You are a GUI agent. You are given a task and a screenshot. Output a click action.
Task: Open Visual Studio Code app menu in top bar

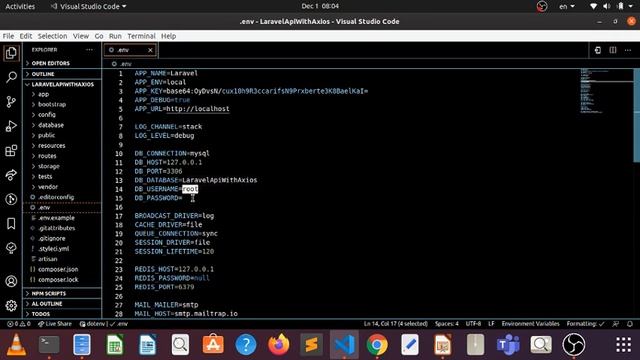[x=89, y=6]
